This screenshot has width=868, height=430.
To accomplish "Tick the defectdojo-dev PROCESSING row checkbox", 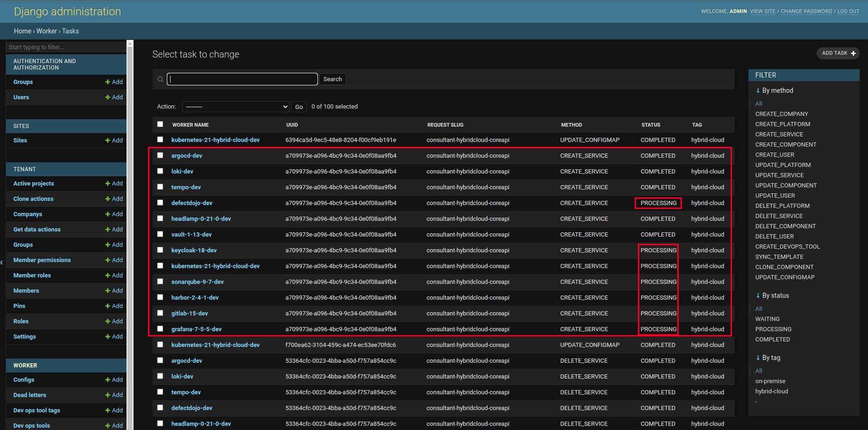I will (x=160, y=203).
